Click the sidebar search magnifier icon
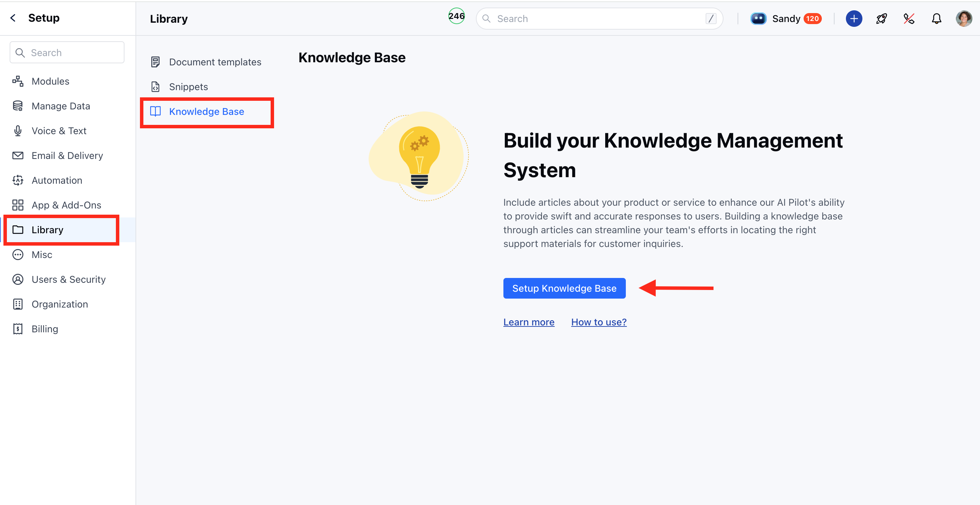 pos(20,53)
